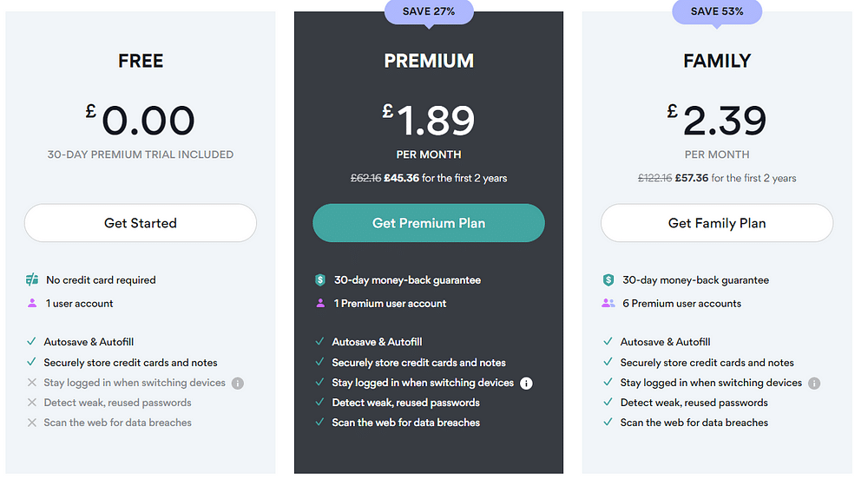Image resolution: width=868 pixels, height=492 pixels.
Task: Click the purple Premium user account icon
Action: click(x=320, y=304)
